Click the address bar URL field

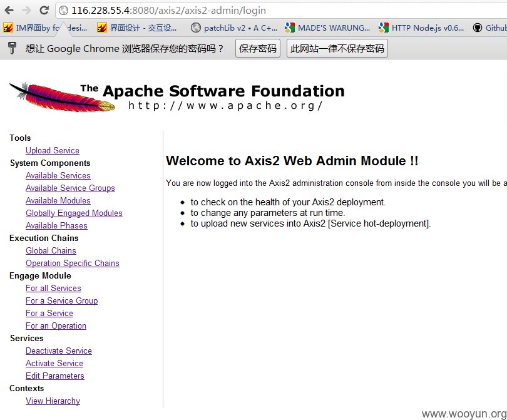click(x=281, y=11)
